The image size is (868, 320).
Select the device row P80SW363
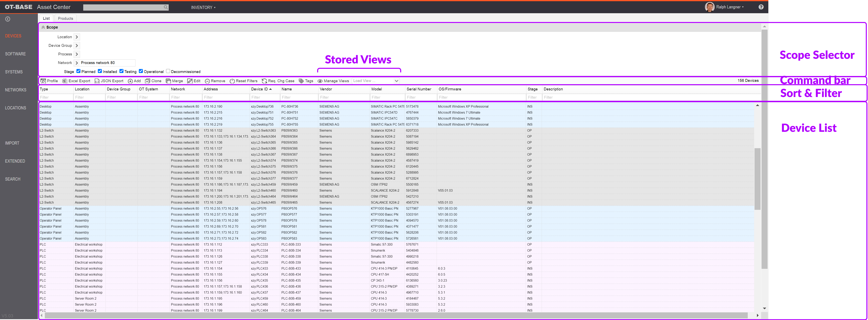coord(396,131)
